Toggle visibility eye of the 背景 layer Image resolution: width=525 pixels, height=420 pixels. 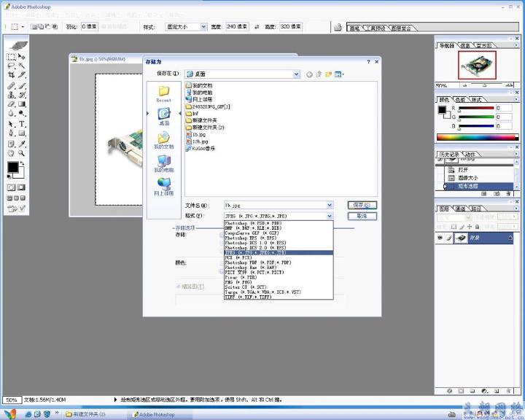pos(440,238)
